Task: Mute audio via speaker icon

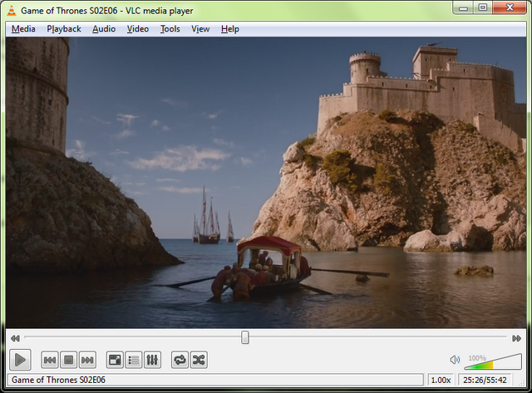Action: [x=455, y=360]
